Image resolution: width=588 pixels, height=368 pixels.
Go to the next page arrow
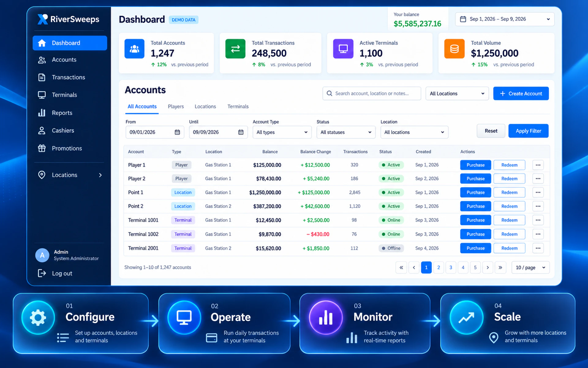pyautogui.click(x=488, y=267)
